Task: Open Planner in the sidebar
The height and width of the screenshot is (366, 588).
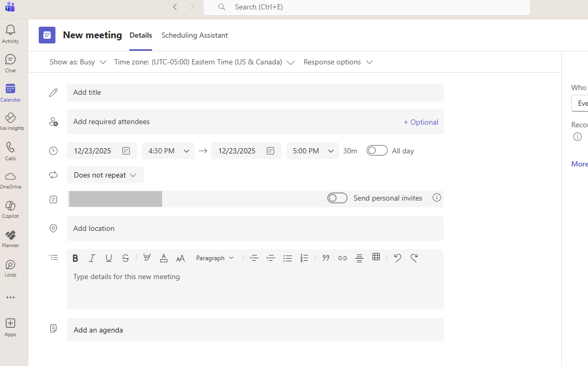Action: click(x=10, y=239)
